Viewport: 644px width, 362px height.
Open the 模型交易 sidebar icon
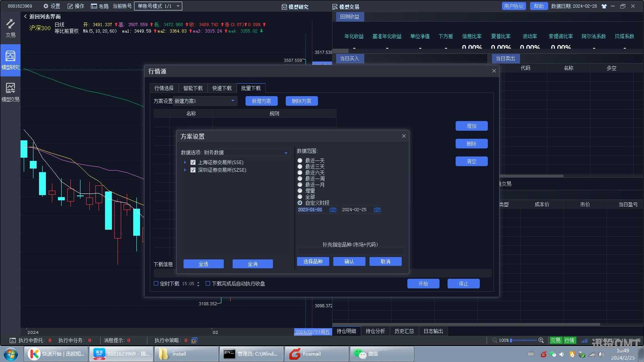[10, 92]
